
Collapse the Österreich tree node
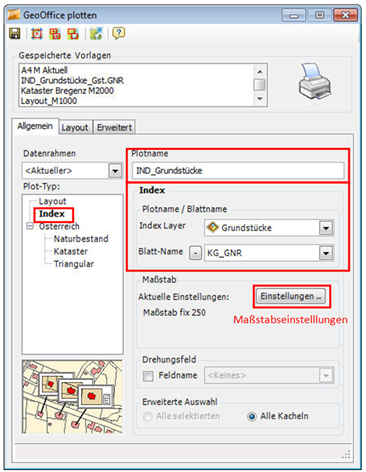30,226
